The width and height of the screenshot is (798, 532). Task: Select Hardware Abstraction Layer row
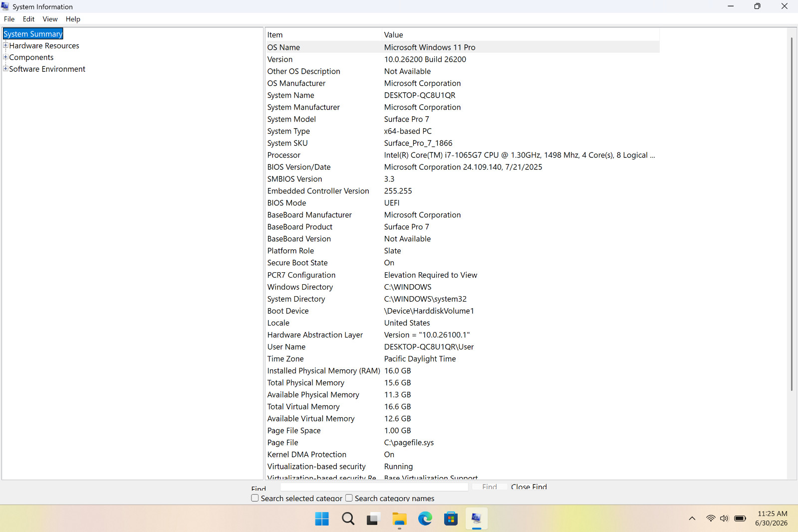(463, 335)
